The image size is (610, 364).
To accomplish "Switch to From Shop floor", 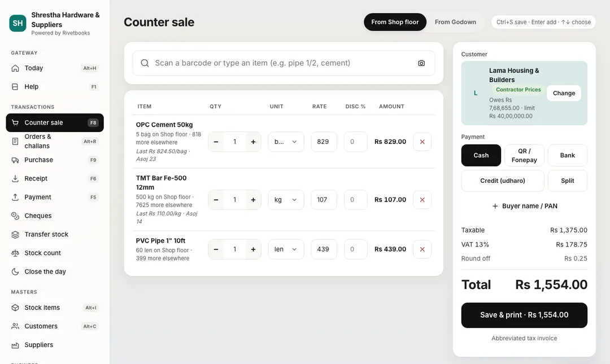I will [x=395, y=22].
